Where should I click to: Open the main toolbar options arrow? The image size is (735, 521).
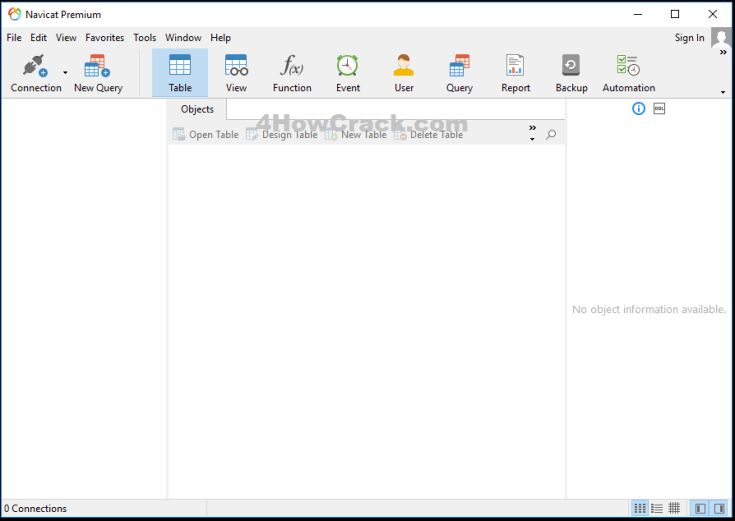coord(723,92)
